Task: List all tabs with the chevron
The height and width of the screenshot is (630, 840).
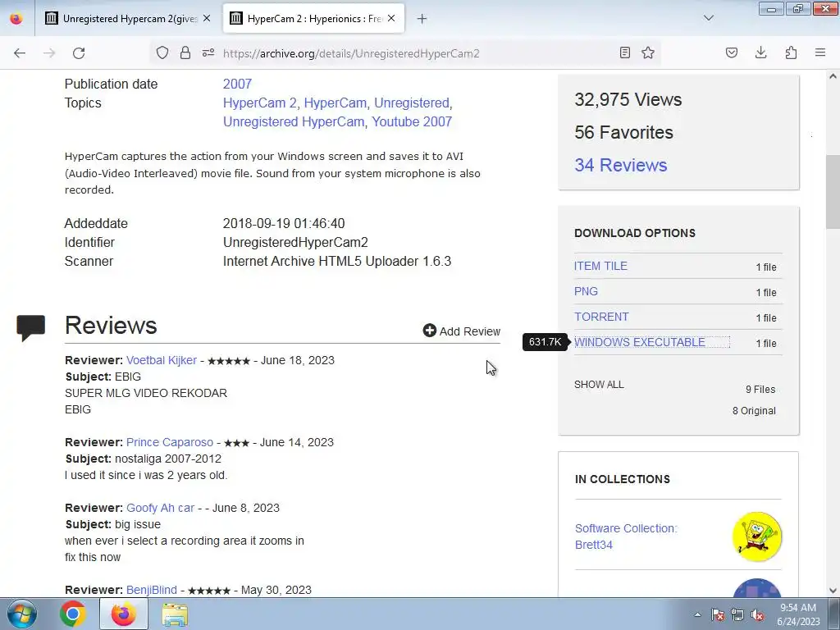Action: pyautogui.click(x=708, y=18)
